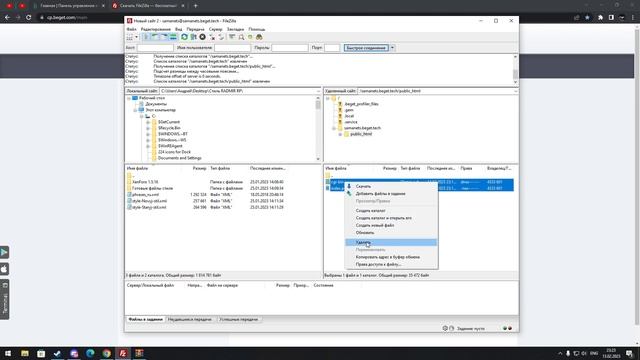Image resolution: width=640 pixels, height=360 pixels.
Task: Expand the $GetCurrent folder node
Action: (148, 122)
